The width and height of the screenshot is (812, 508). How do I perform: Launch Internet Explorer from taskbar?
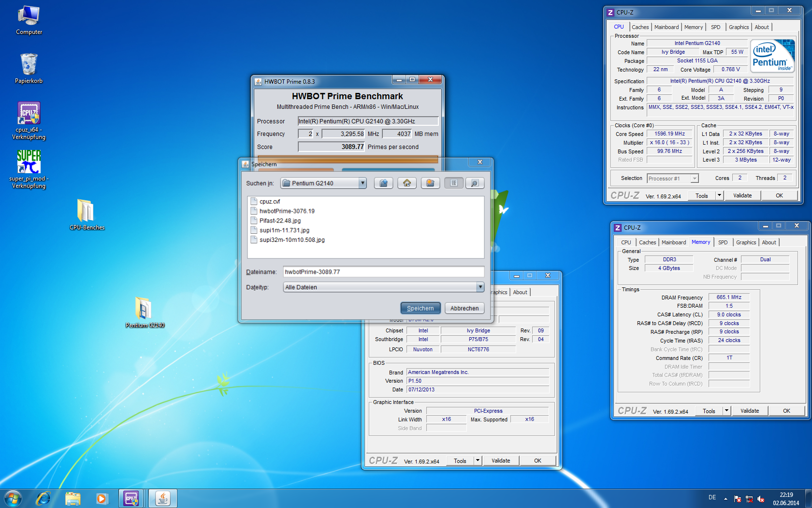pos(43,498)
